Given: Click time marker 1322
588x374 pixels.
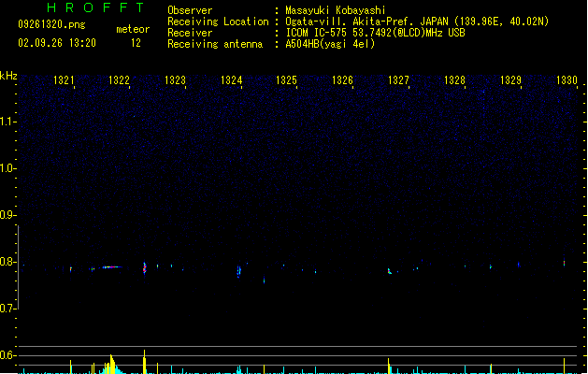Looking at the screenshot, I should tap(119, 80).
